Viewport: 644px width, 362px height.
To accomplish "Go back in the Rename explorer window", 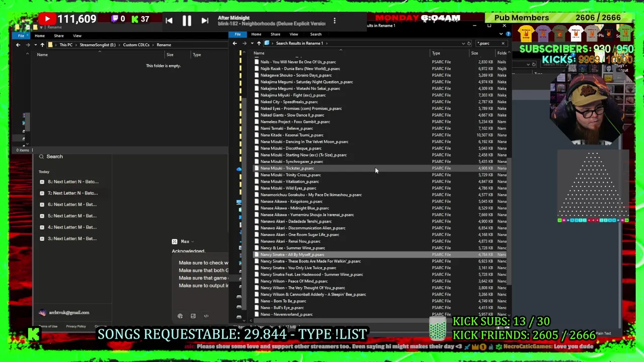I will [18, 45].
